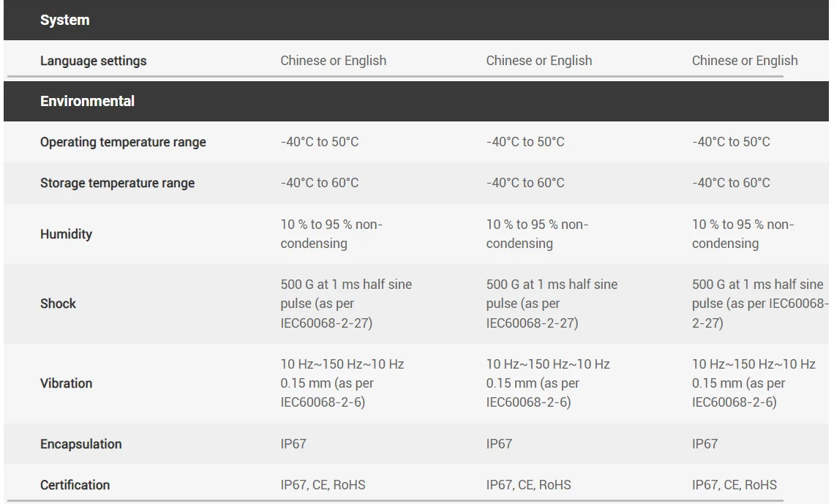Click the Operating temperature range label
The height and width of the screenshot is (504, 834).
[123, 142]
